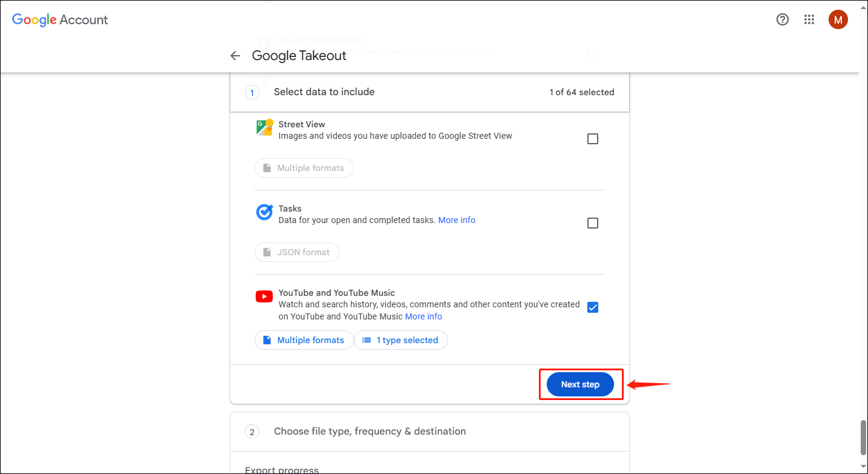The height and width of the screenshot is (474, 868).
Task: Open More info link for YouTube
Action: tap(423, 316)
